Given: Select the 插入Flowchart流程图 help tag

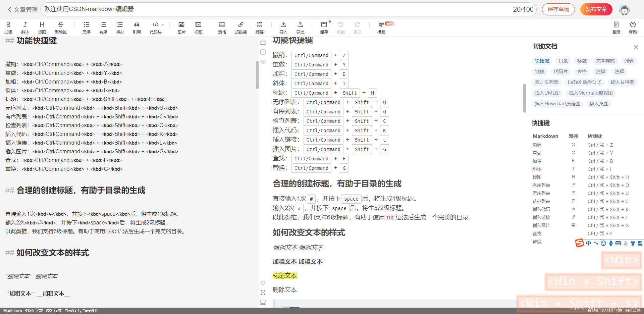Looking at the screenshot, I should pos(557,104).
